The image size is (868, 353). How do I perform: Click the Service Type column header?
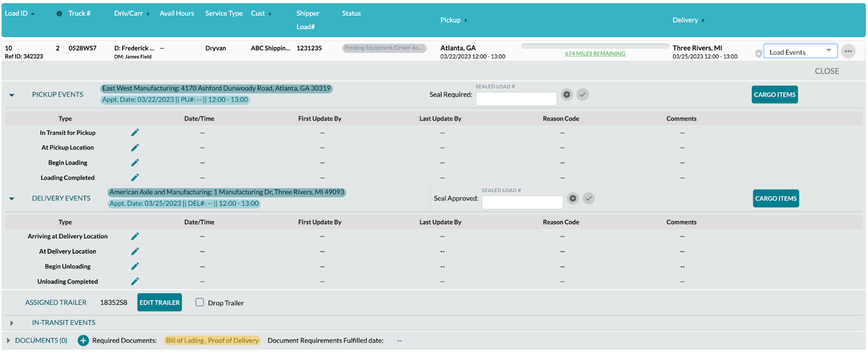[224, 13]
